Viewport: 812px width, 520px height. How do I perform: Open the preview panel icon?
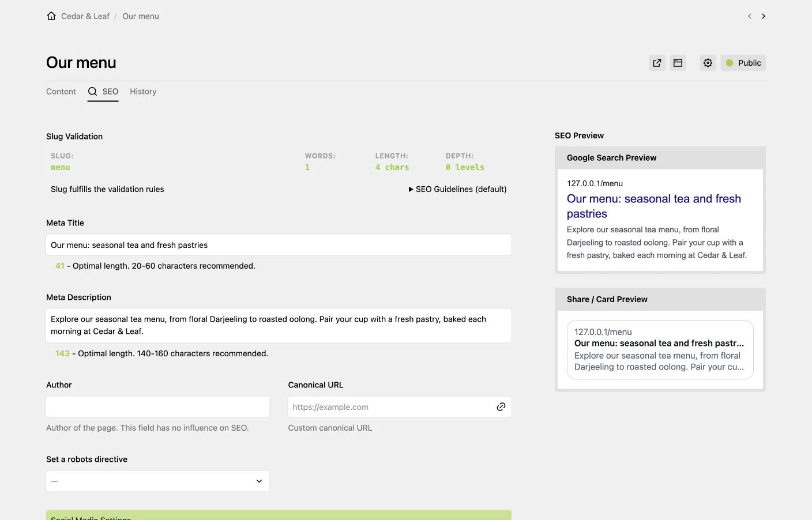(x=678, y=63)
